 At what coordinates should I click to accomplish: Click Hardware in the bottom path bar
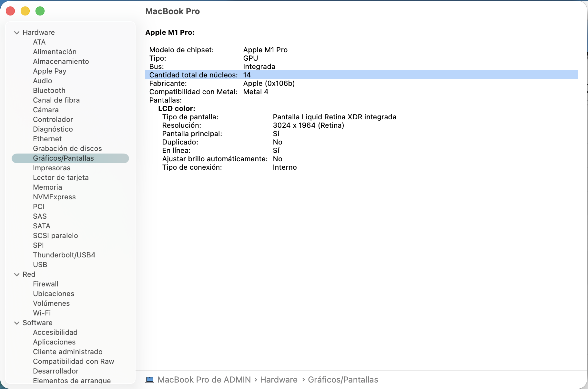coord(279,380)
